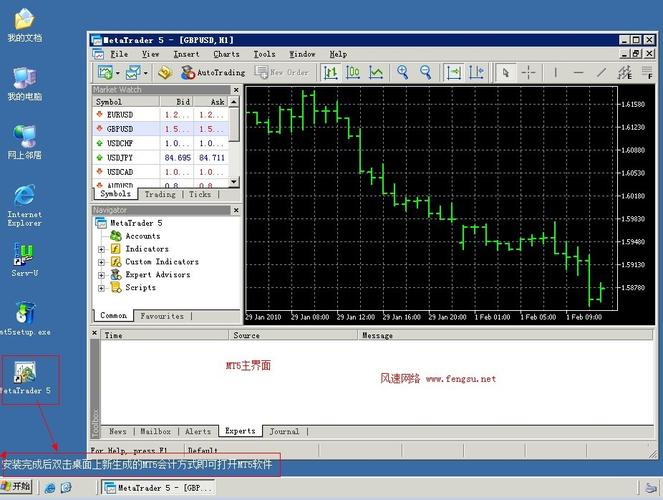The image size is (663, 500).
Task: Select the trendline drawing tool
Action: click(x=601, y=73)
